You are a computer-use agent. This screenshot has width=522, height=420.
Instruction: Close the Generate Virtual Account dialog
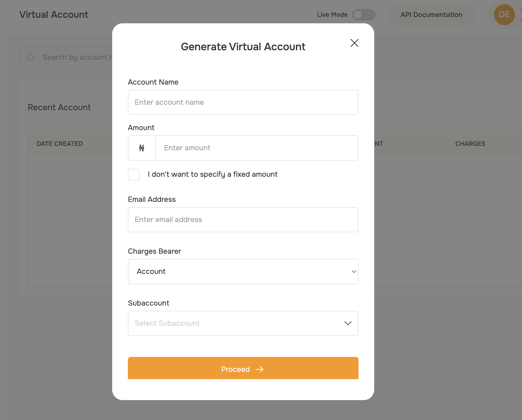click(354, 43)
